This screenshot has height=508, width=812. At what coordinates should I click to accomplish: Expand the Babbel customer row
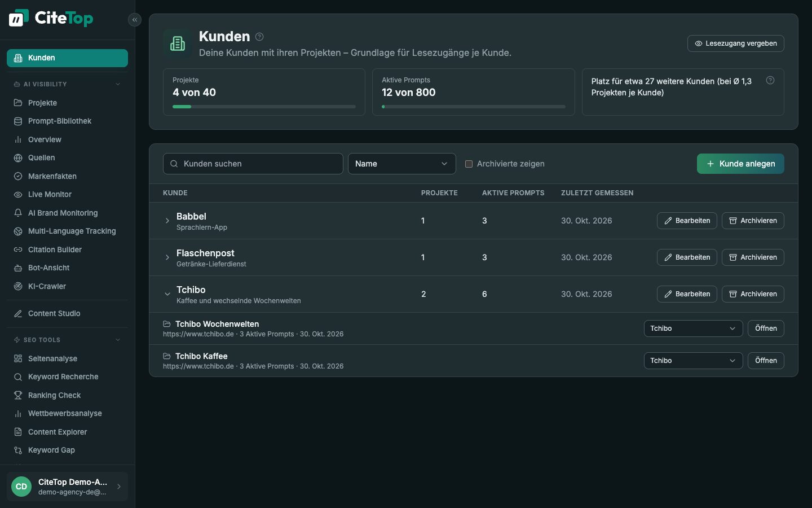(167, 221)
